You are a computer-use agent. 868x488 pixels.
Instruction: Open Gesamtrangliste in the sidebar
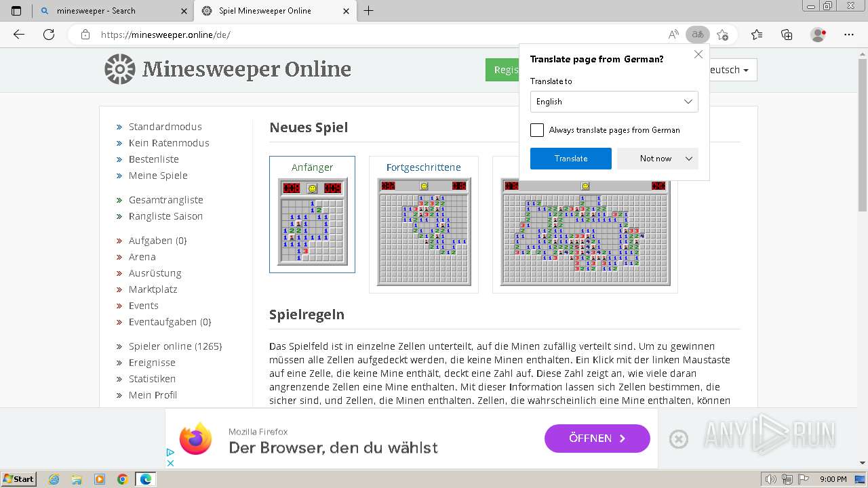pyautogui.click(x=166, y=200)
